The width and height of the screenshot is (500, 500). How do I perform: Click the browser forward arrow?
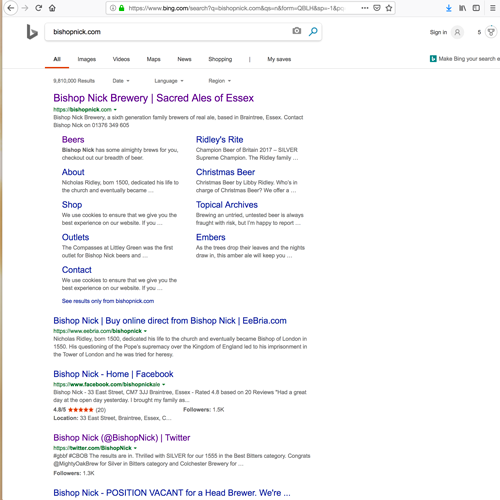click(x=25, y=8)
